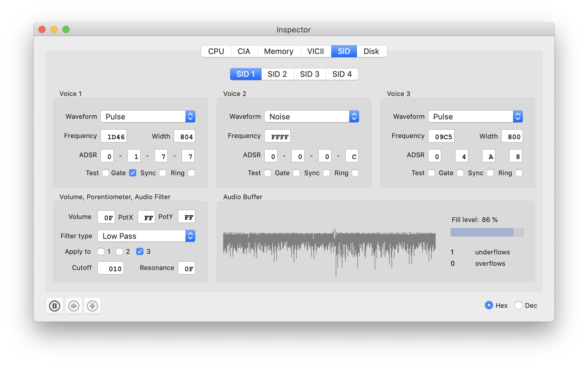This screenshot has height=366, width=588.
Task: Select the Hex radio button
Action: click(x=489, y=305)
